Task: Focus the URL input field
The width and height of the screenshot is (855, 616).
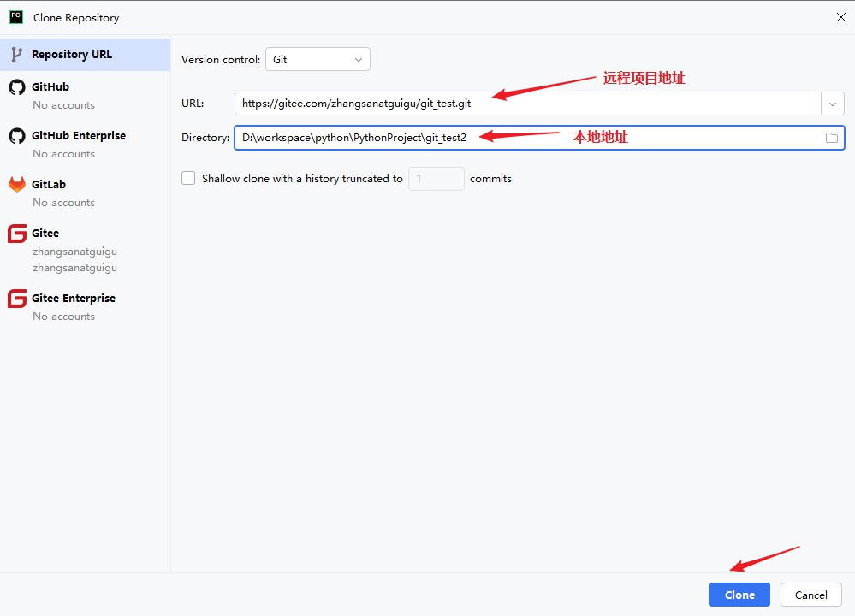Action: (528, 104)
